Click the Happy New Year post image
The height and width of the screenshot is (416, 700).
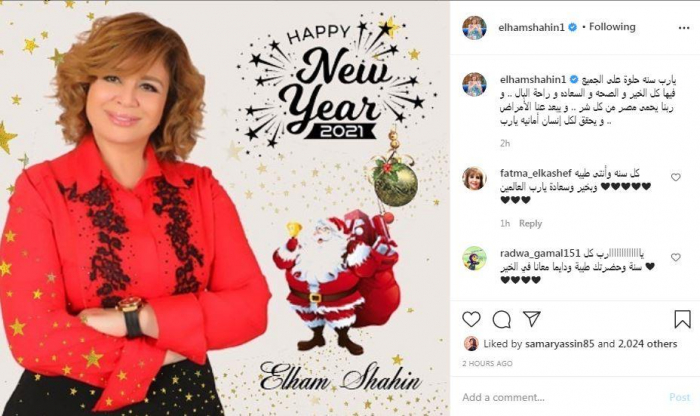(x=225, y=209)
